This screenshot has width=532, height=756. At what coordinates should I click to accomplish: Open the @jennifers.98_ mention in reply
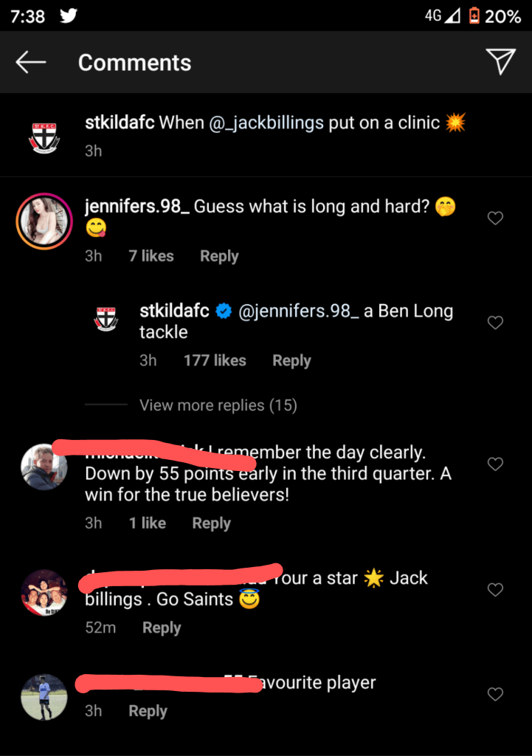pos(299,312)
